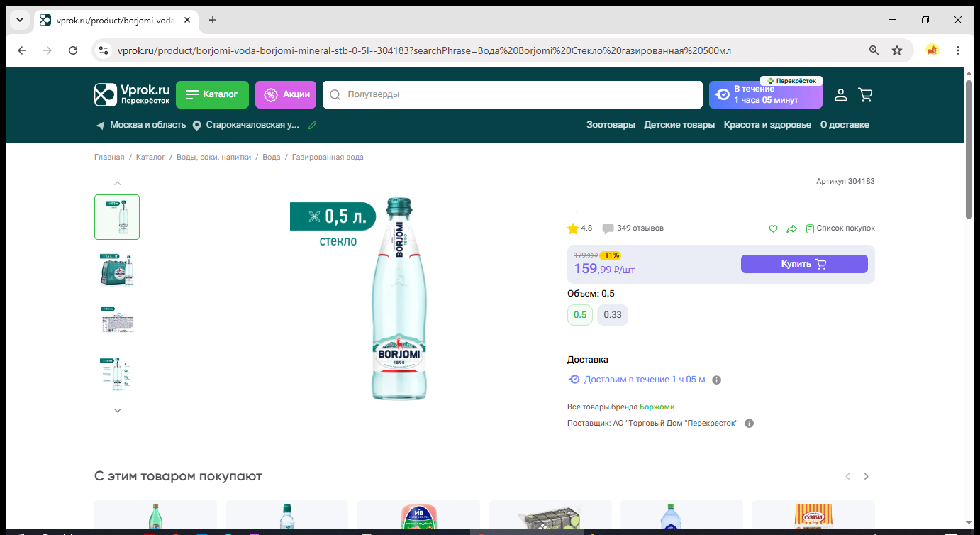Advance recommended products carousel with right arrow

click(866, 477)
